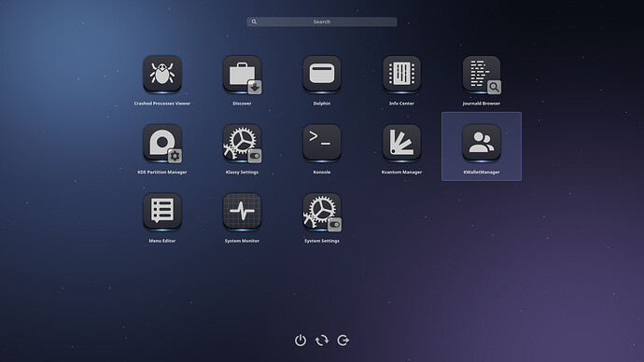Click the "System Monitor" label text
The width and height of the screenshot is (644, 362).
[242, 241]
